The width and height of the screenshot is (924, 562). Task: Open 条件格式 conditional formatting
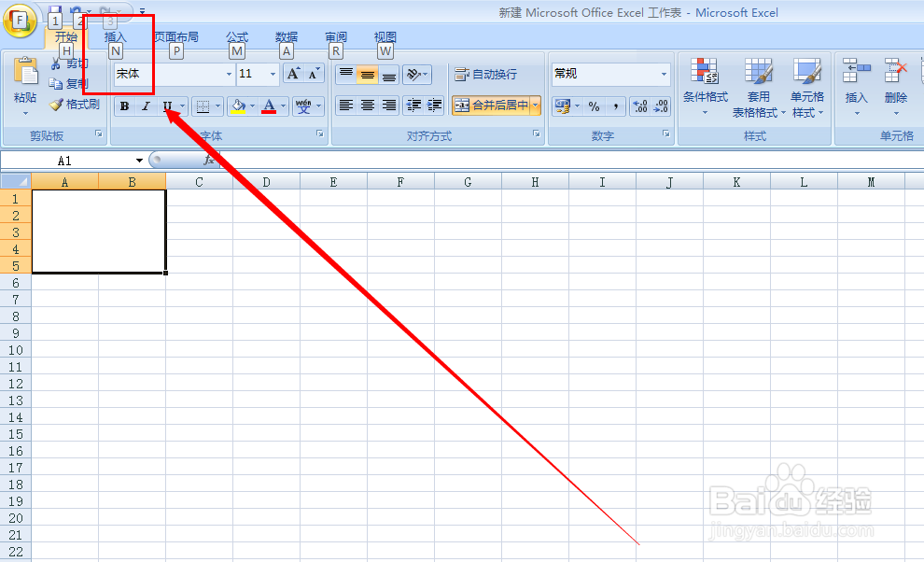(705, 87)
